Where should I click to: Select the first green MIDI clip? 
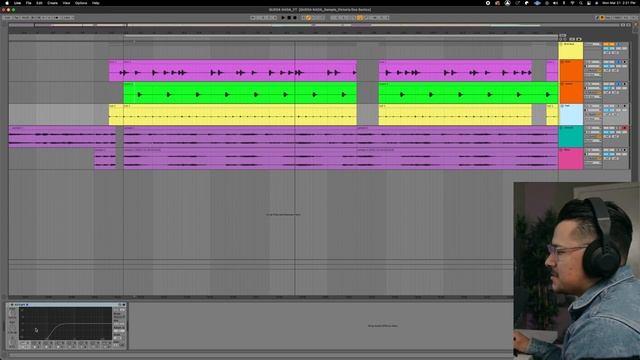tap(240, 93)
